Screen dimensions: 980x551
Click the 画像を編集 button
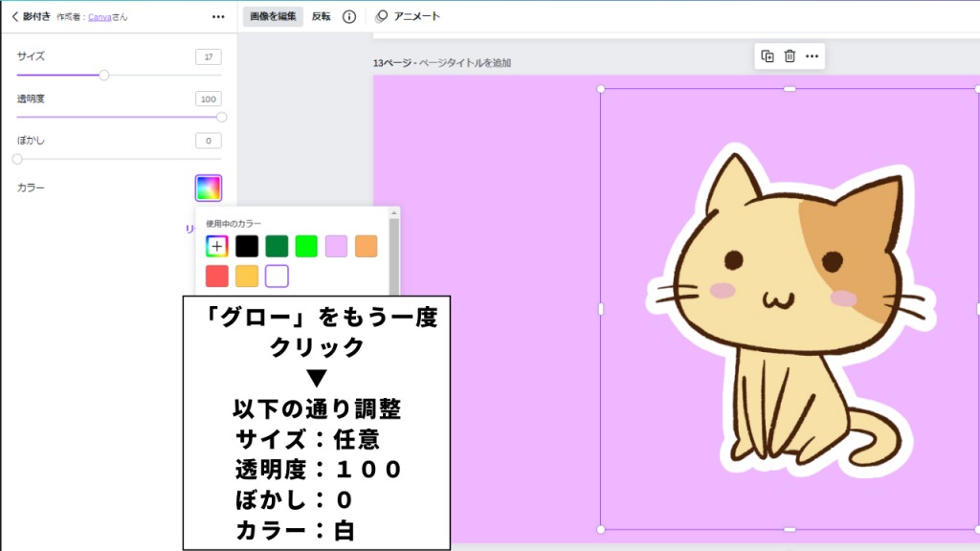click(273, 16)
